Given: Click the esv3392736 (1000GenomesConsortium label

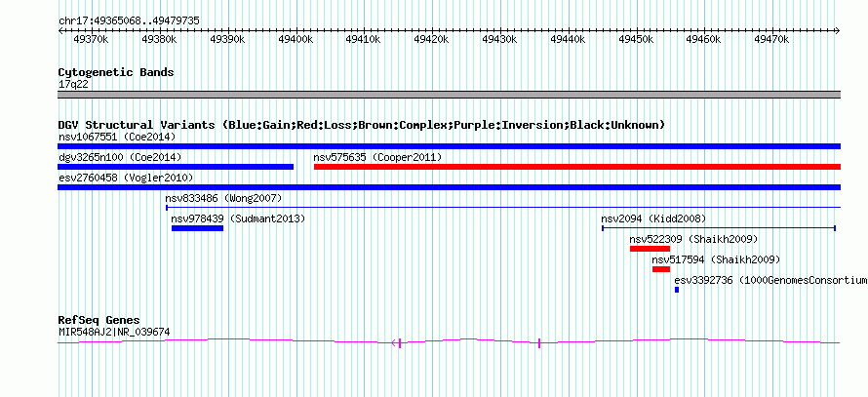Looking at the screenshot, I should (x=770, y=280).
